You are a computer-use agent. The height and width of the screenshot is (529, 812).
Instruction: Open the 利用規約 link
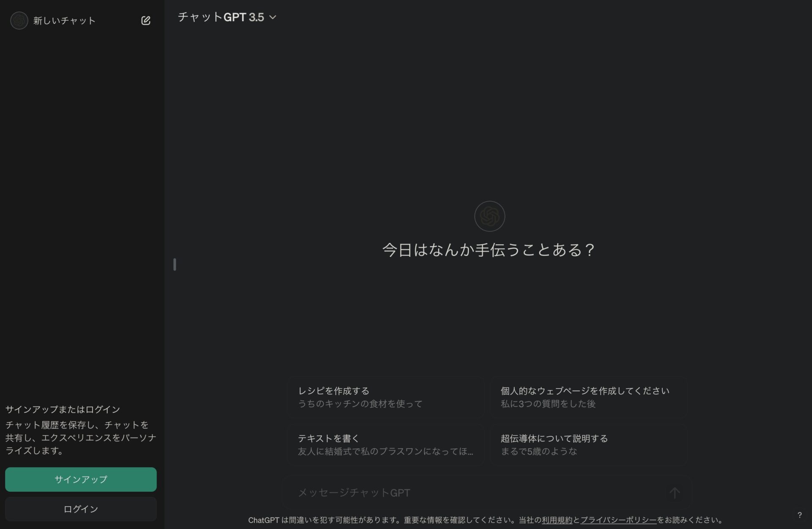[557, 520]
